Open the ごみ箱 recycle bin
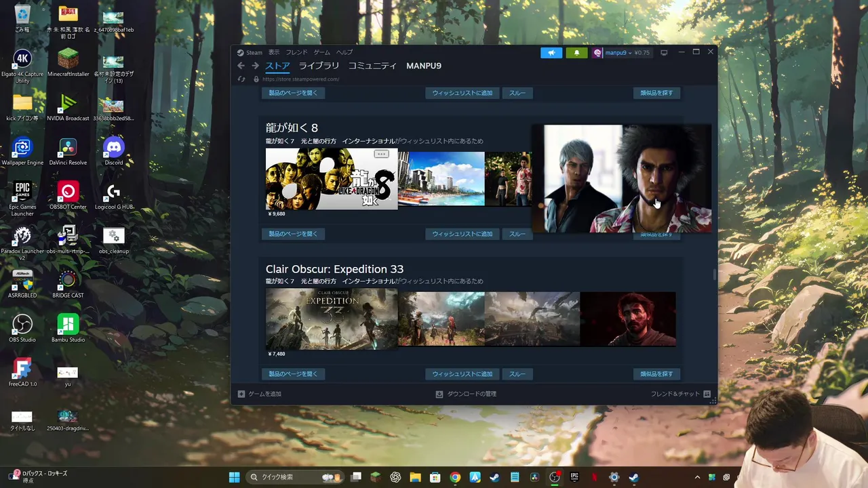Viewport: 868px width, 488px height. point(22,18)
